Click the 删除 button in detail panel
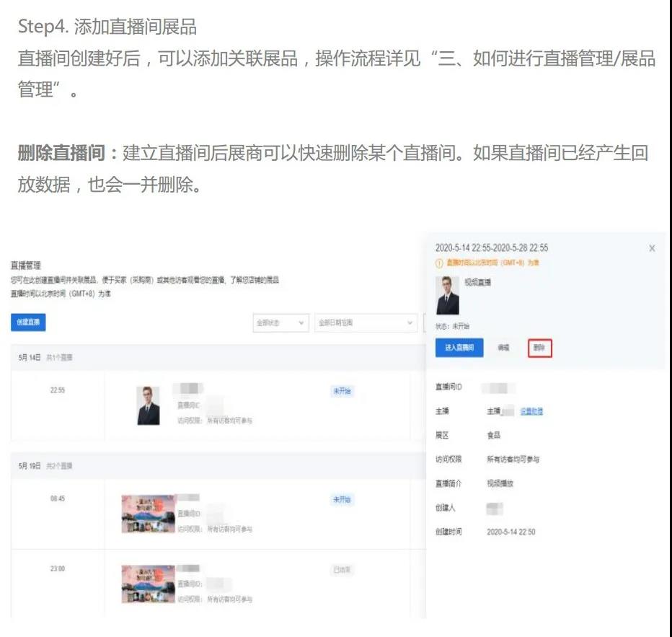 coord(539,348)
